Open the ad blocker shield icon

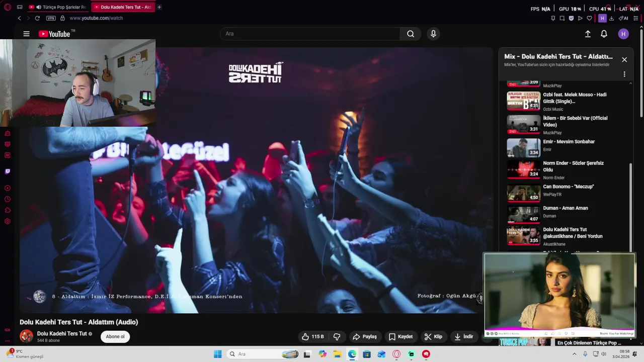tap(571, 18)
